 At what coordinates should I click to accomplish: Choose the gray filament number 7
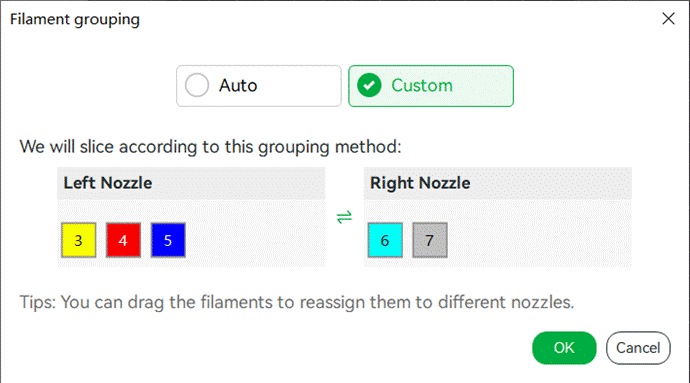click(430, 240)
